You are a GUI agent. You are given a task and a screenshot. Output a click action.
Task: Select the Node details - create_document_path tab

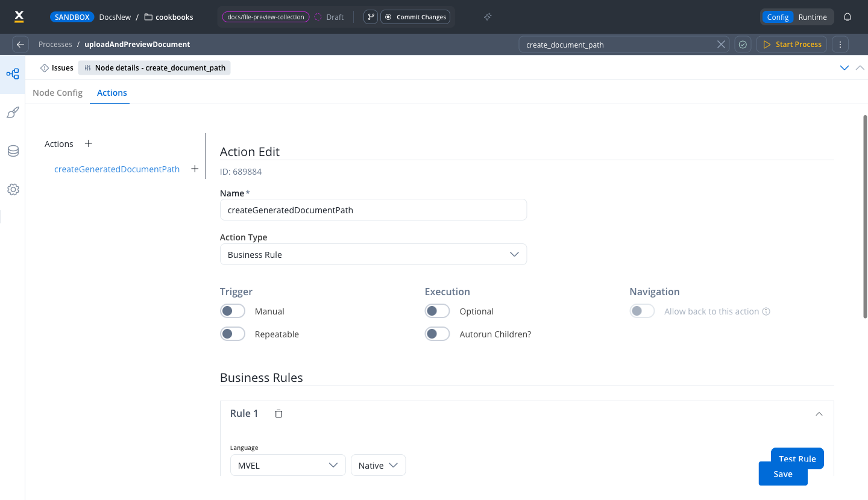[x=154, y=67]
